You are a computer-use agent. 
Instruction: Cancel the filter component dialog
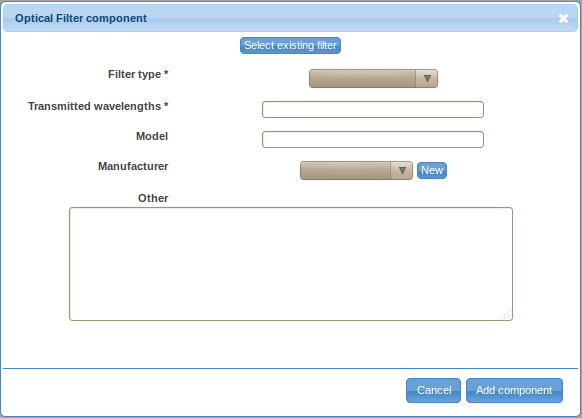(434, 390)
